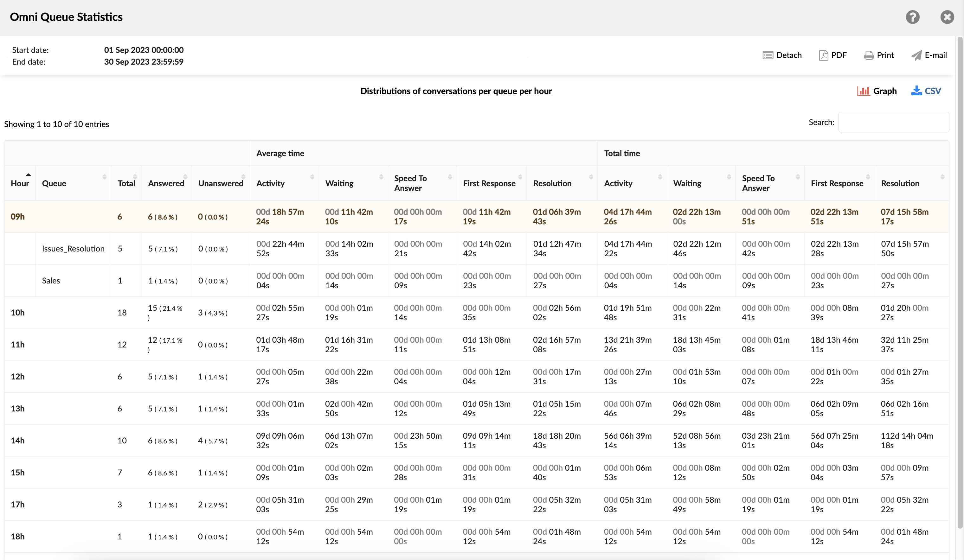Sort by Average time Activity column
The width and height of the screenshot is (964, 560).
click(x=284, y=183)
